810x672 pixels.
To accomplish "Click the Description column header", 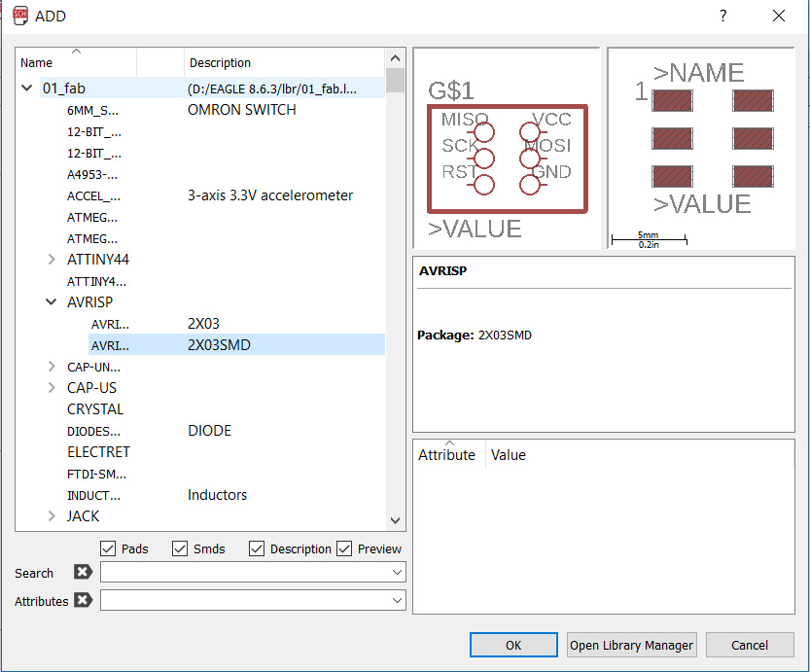I will point(284,62).
